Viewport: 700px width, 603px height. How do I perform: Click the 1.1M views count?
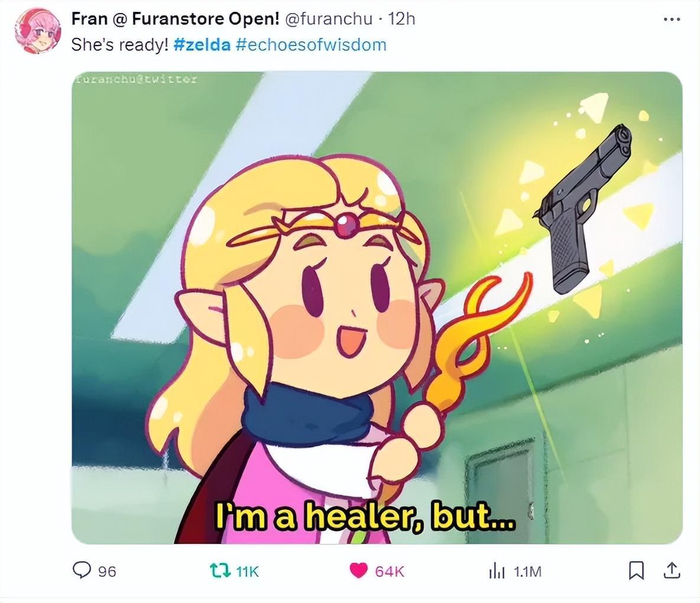[x=527, y=571]
